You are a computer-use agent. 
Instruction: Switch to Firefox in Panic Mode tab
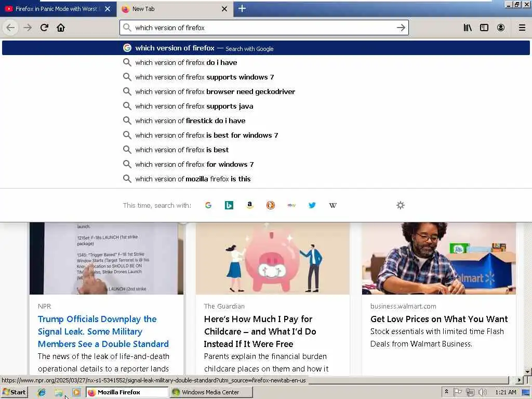[56, 9]
